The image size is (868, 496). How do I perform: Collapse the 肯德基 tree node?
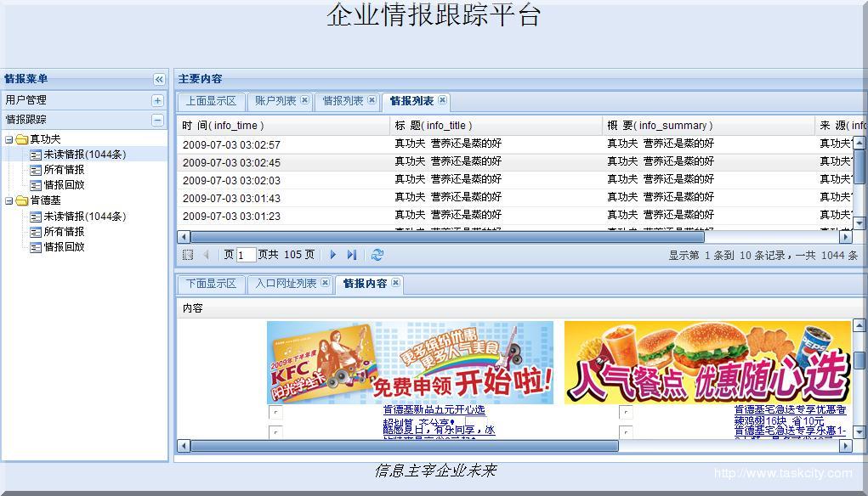click(x=9, y=201)
